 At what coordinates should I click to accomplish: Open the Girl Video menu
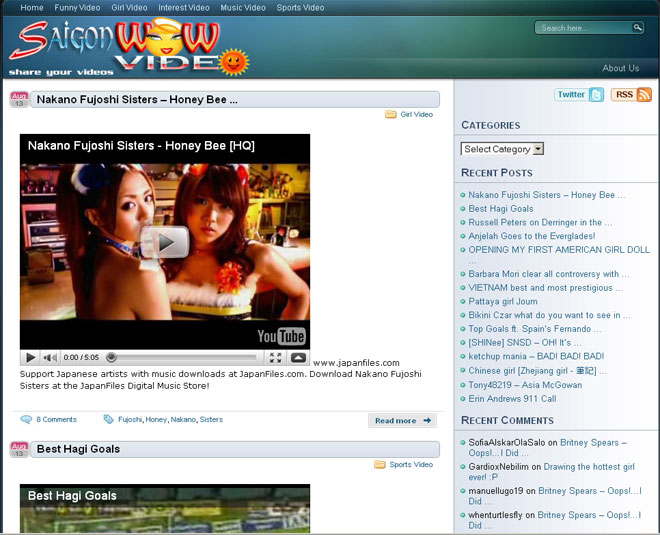[x=129, y=8]
